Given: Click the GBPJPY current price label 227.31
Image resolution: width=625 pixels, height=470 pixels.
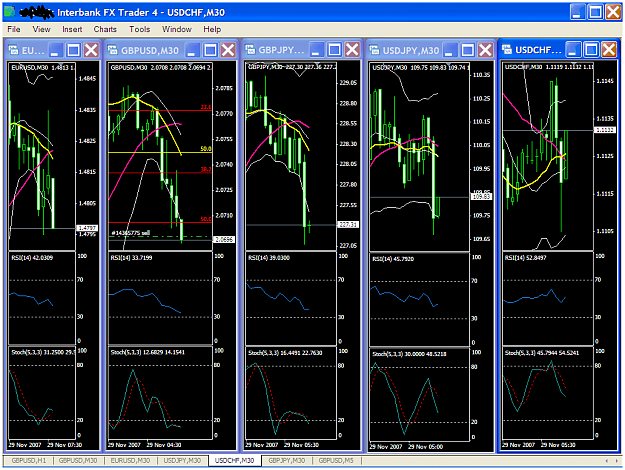Looking at the screenshot, I should (348, 225).
